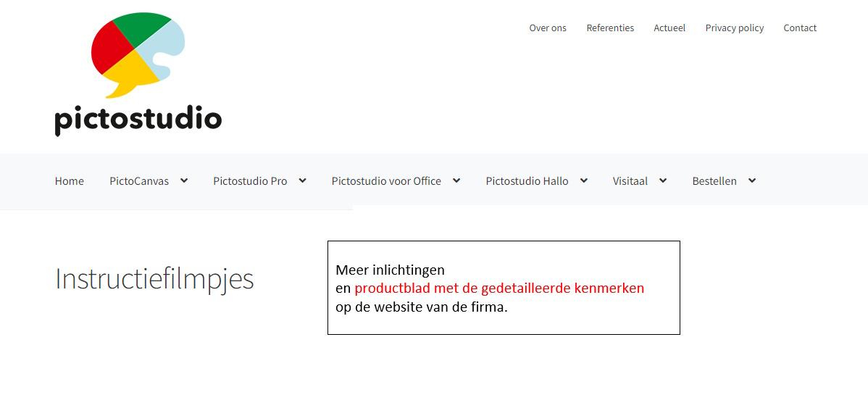Expand the Bestellen dropdown chevron
Viewport: 868px width, 395px height.
pos(752,180)
